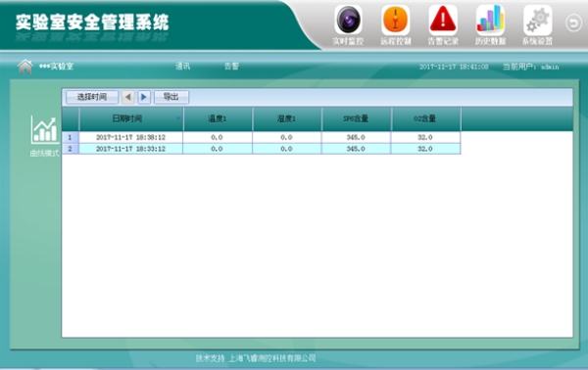This screenshot has height=370, width=588.
Task: Select row 2 timestamp 18:33:12
Action: [130, 149]
